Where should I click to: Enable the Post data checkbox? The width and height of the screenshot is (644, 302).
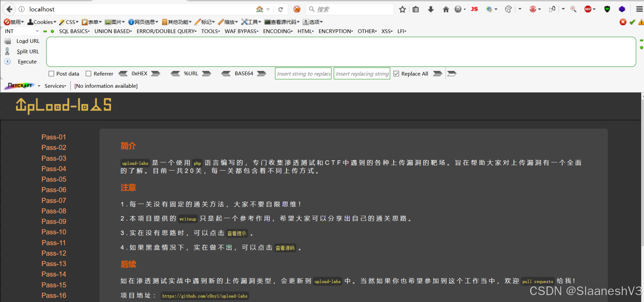pyautogui.click(x=51, y=74)
